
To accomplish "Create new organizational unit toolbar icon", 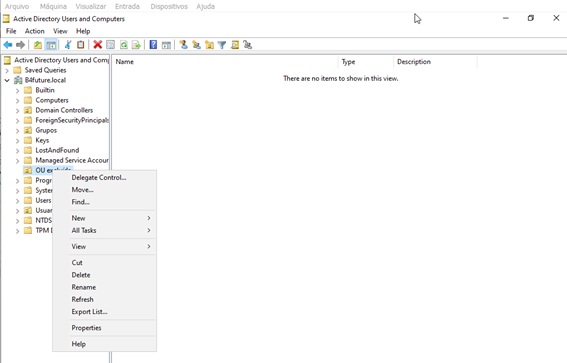I will point(209,45).
